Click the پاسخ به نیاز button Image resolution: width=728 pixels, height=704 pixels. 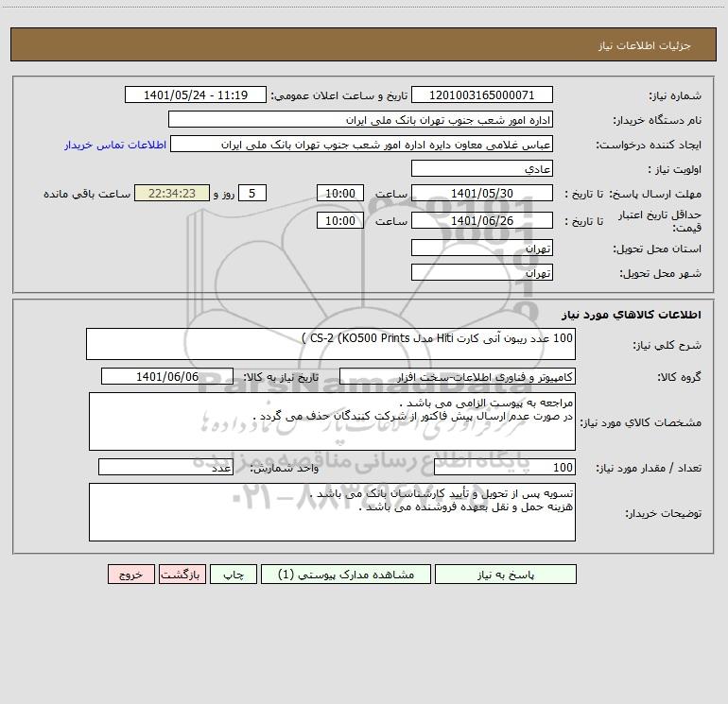pos(506,574)
